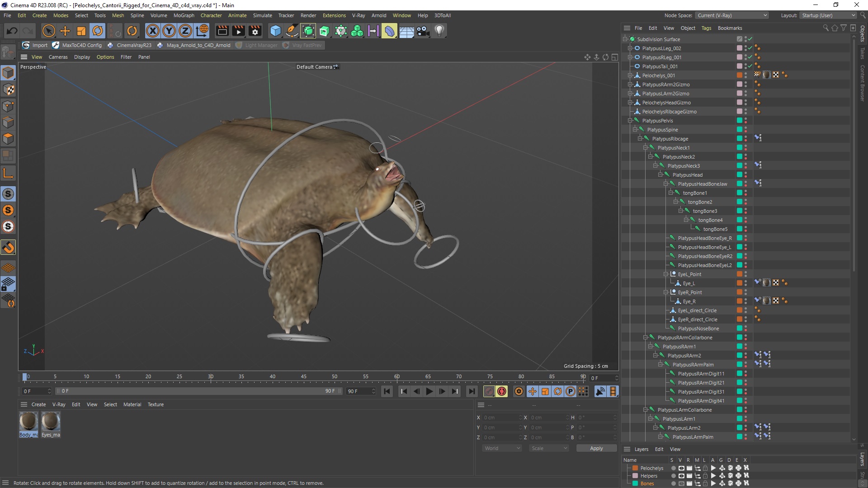Toggle Autokeying button
The image size is (868, 488).
coord(502,391)
